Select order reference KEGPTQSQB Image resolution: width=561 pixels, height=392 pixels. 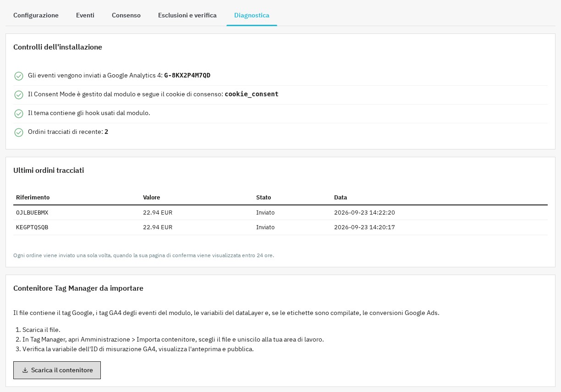click(32, 227)
